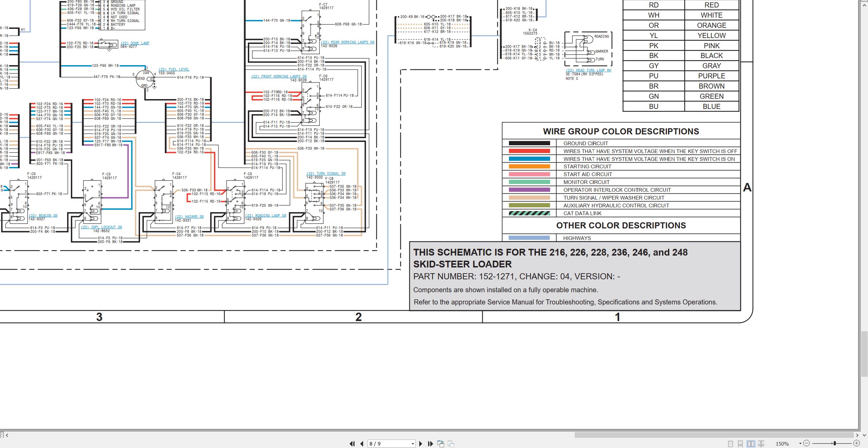Click the pink START AID CIRCUIT swatch
This screenshot has height=448, width=868.
529,174
